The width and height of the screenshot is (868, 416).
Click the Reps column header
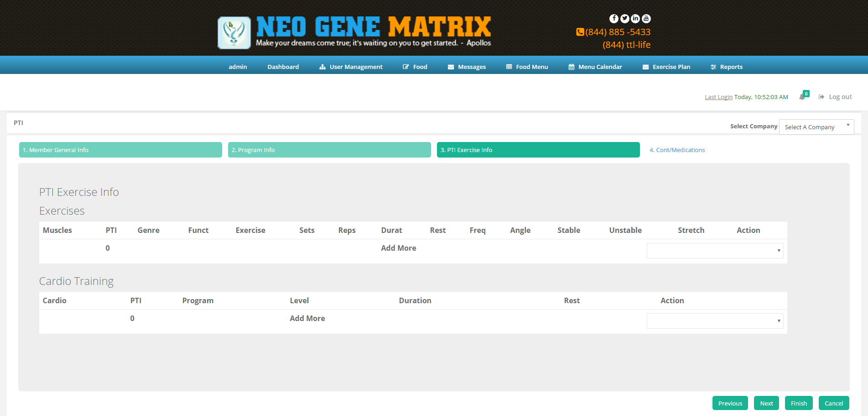coord(347,230)
